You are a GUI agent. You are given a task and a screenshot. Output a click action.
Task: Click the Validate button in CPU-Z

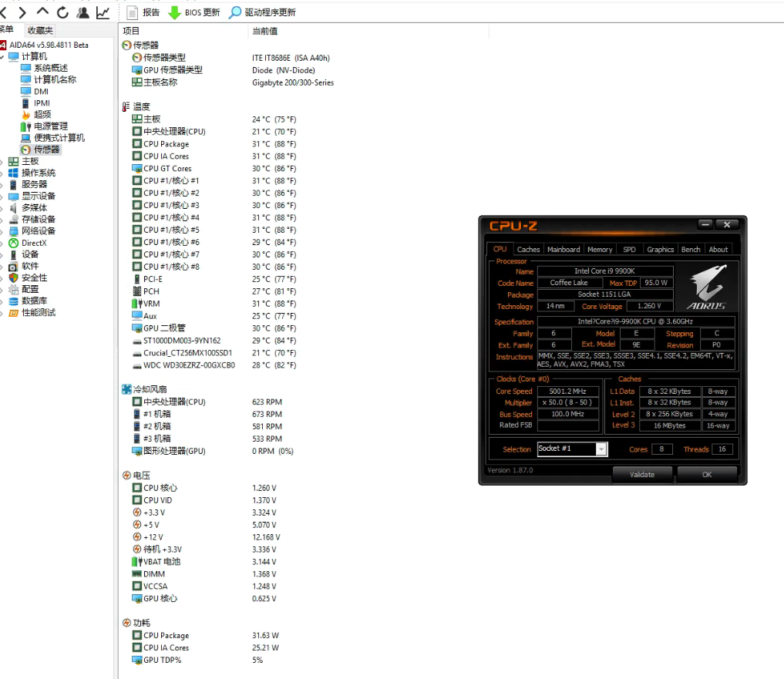point(641,475)
